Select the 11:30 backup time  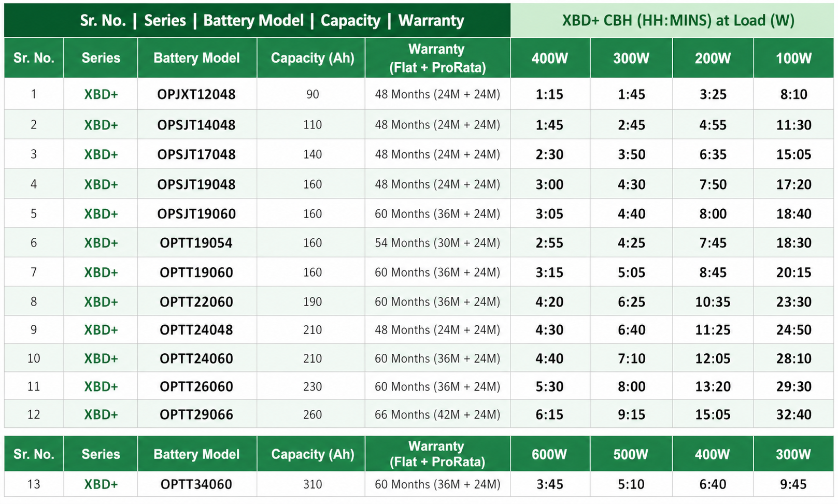coord(793,125)
